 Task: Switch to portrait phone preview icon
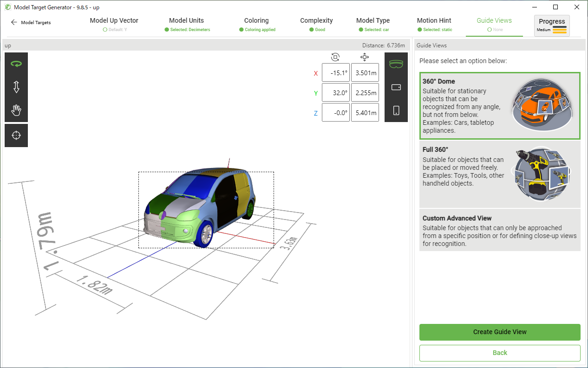(396, 110)
